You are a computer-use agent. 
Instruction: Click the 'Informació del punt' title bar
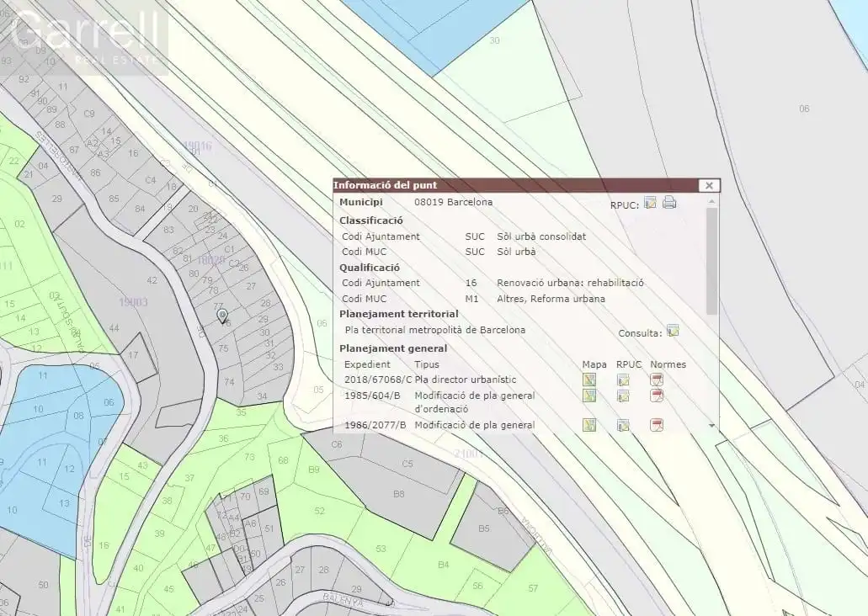click(514, 185)
